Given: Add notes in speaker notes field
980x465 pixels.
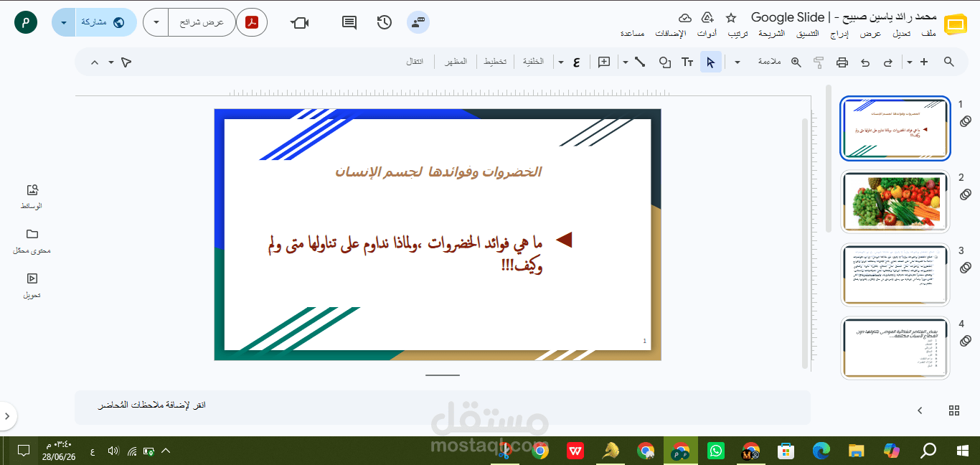Looking at the screenshot, I should 443,407.
